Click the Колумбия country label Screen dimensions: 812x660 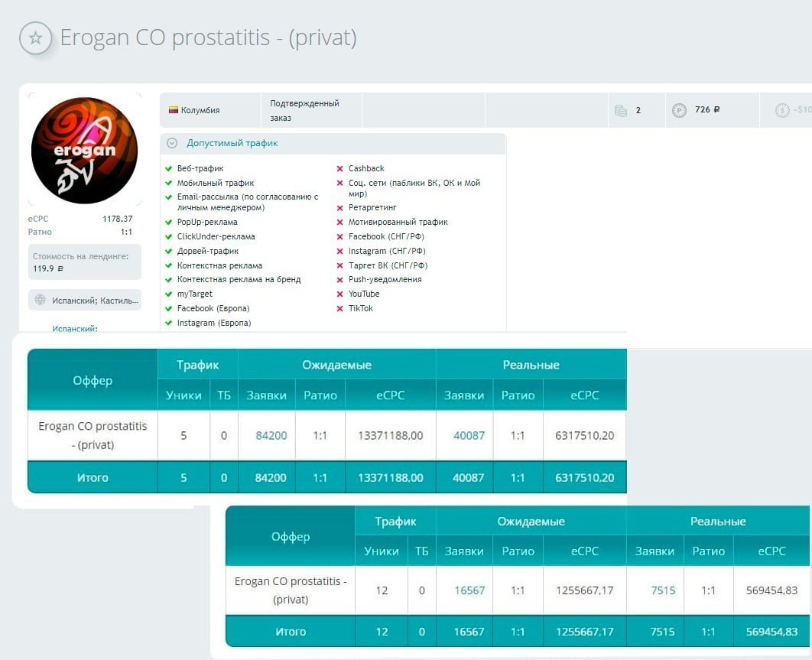(x=200, y=110)
